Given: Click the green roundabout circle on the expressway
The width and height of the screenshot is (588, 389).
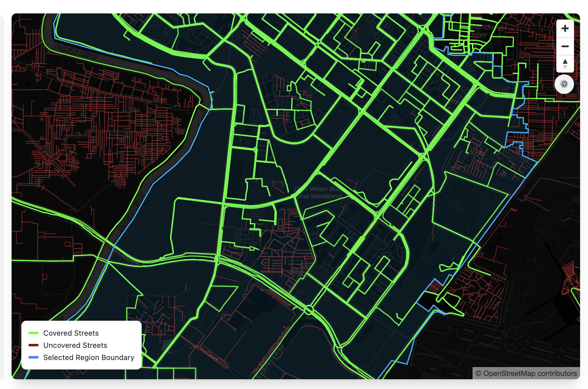Looking at the screenshot, I should (x=309, y=310).
